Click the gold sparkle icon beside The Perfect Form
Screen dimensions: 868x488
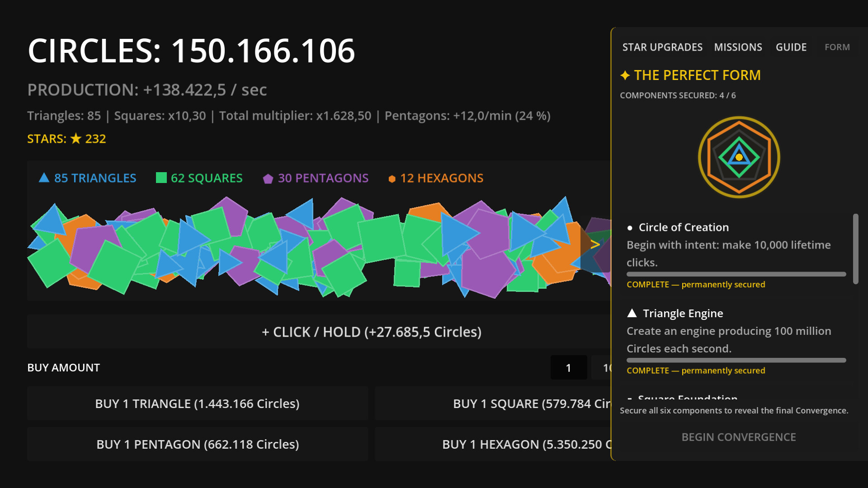click(x=625, y=75)
